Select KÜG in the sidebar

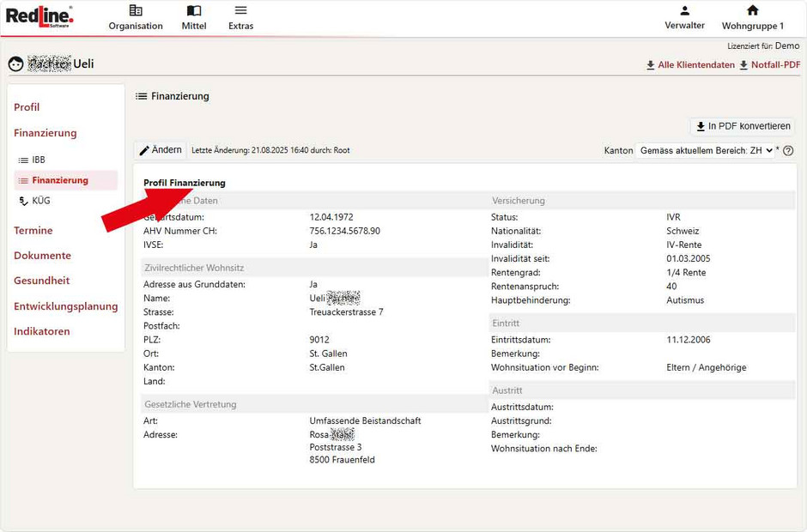40,201
